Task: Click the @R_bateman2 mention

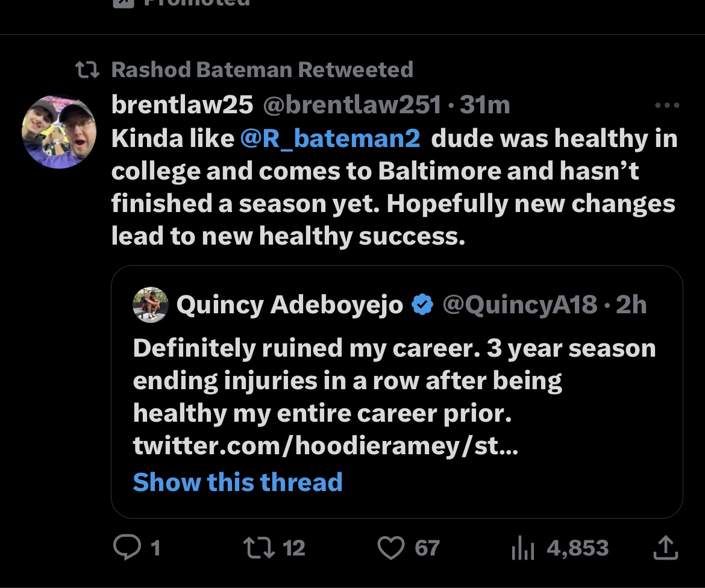Action: [x=330, y=138]
